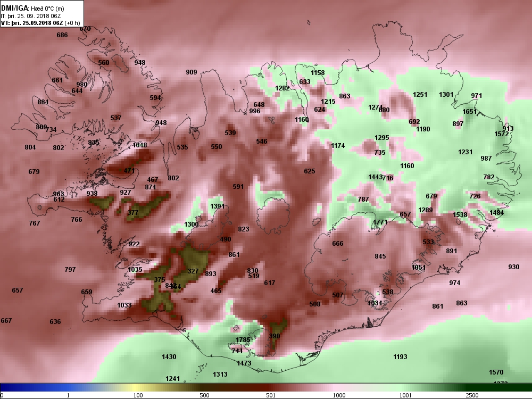Click the map value 922

coord(134,244)
